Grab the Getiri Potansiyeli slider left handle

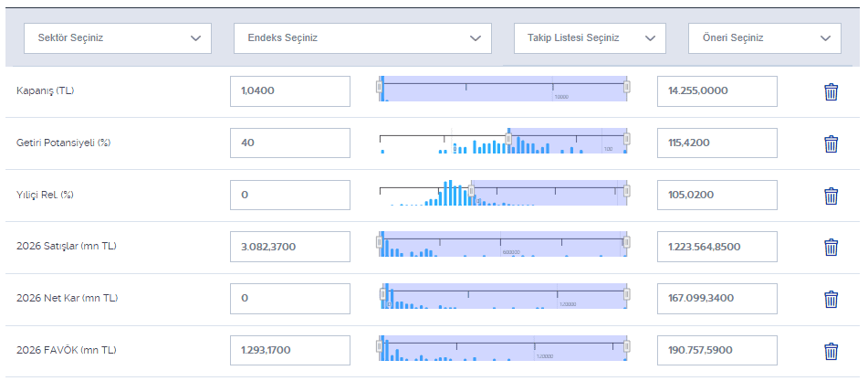pyautogui.click(x=508, y=139)
